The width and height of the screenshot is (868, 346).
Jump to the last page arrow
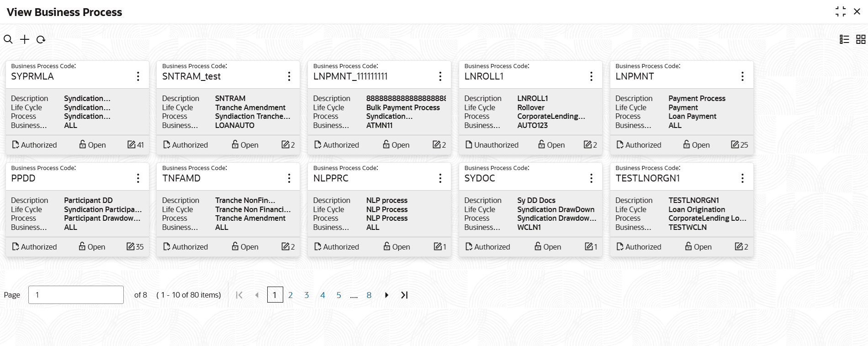404,295
